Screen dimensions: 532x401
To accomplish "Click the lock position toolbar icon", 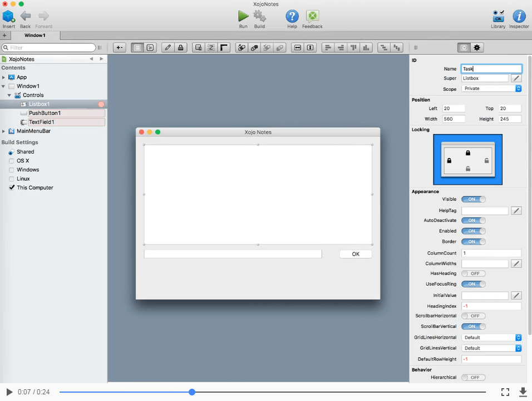I will (x=181, y=47).
